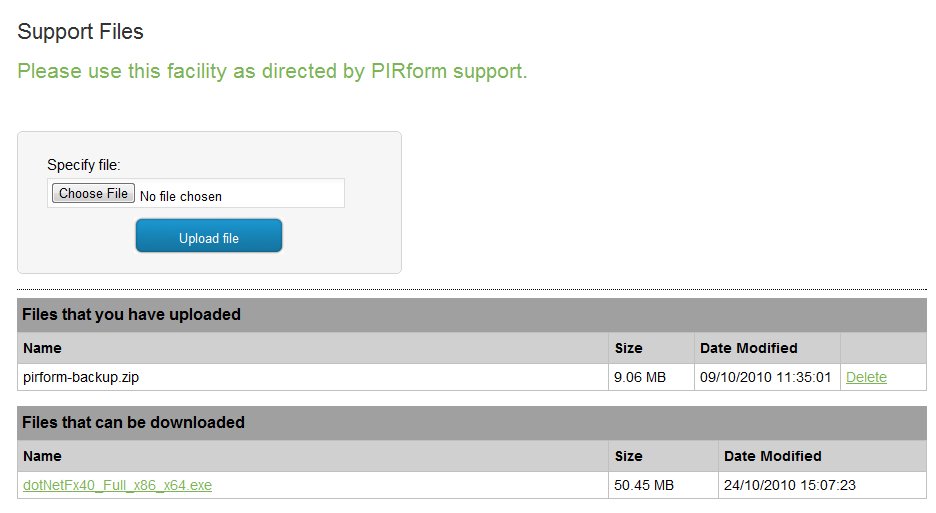Click the 'Specify file:' label
Viewport: 936px width, 513px height.
pyautogui.click(x=83, y=165)
